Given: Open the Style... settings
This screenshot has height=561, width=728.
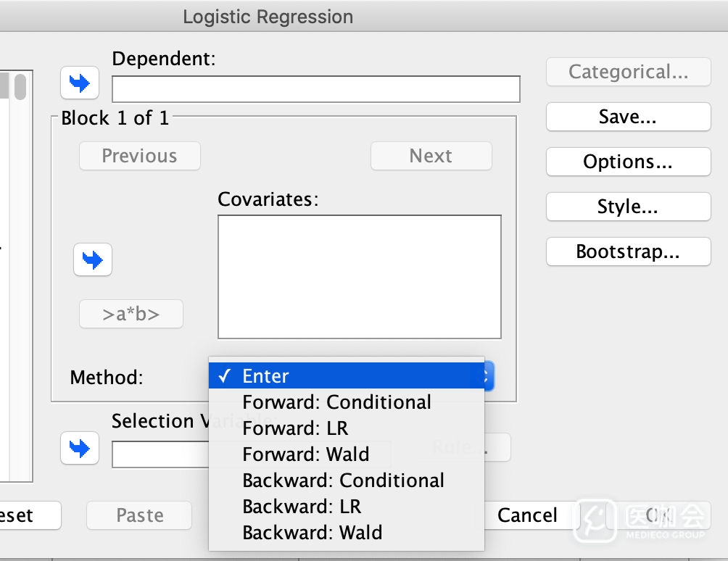Looking at the screenshot, I should tap(628, 207).
